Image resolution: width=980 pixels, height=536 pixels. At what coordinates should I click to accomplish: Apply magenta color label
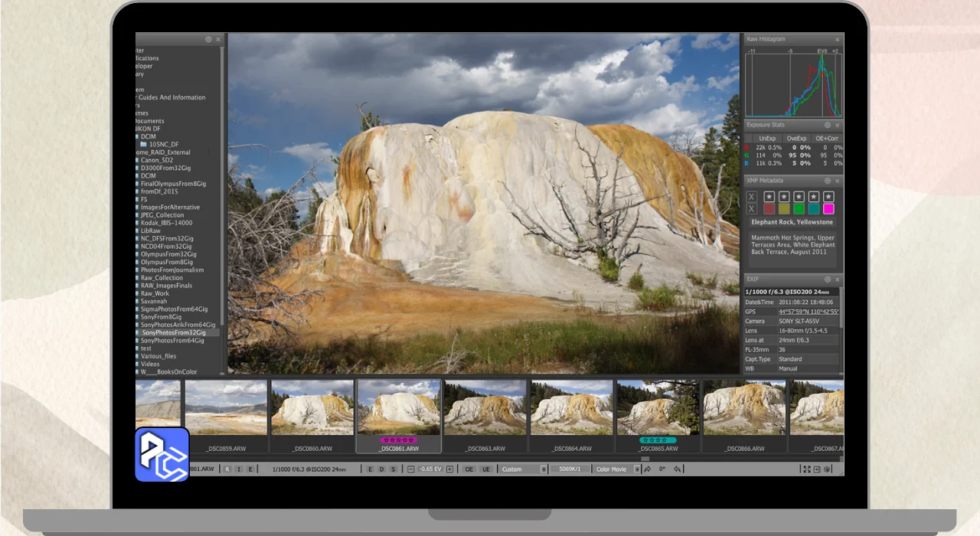(828, 208)
